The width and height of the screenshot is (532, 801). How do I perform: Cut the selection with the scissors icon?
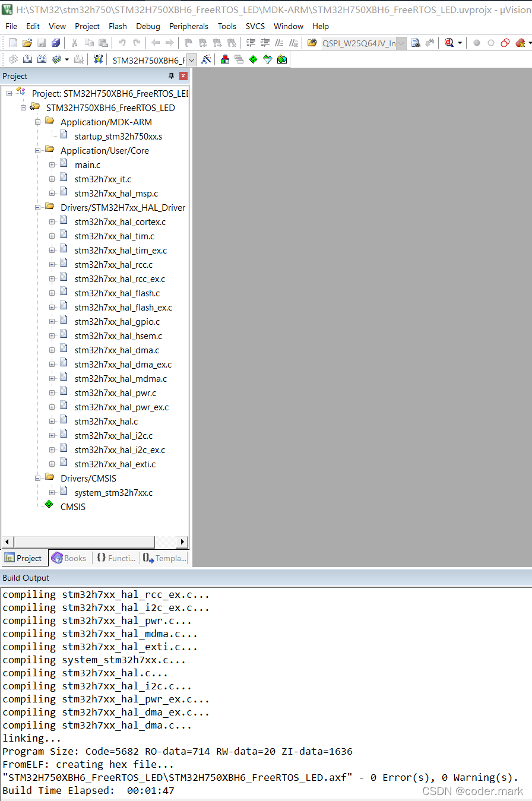pyautogui.click(x=74, y=43)
